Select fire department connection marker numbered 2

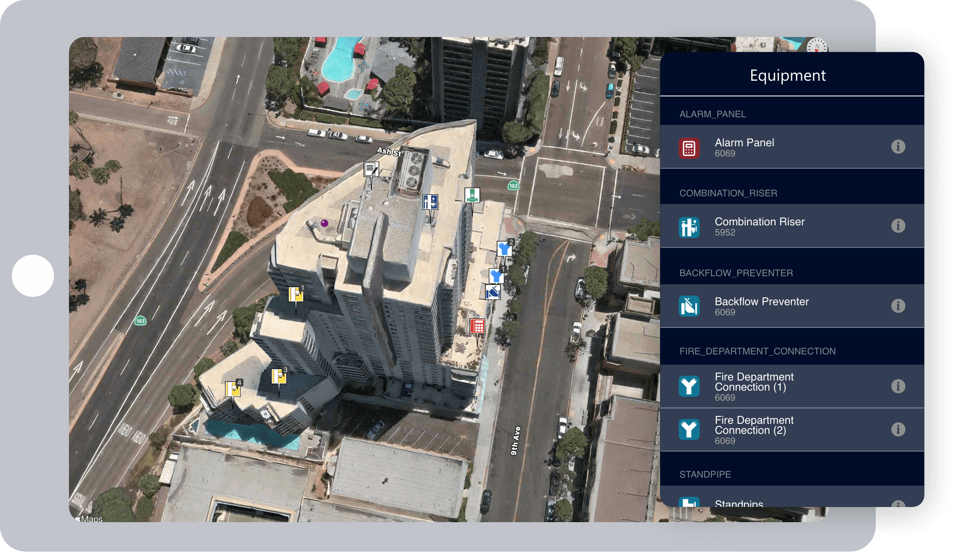pos(504,249)
